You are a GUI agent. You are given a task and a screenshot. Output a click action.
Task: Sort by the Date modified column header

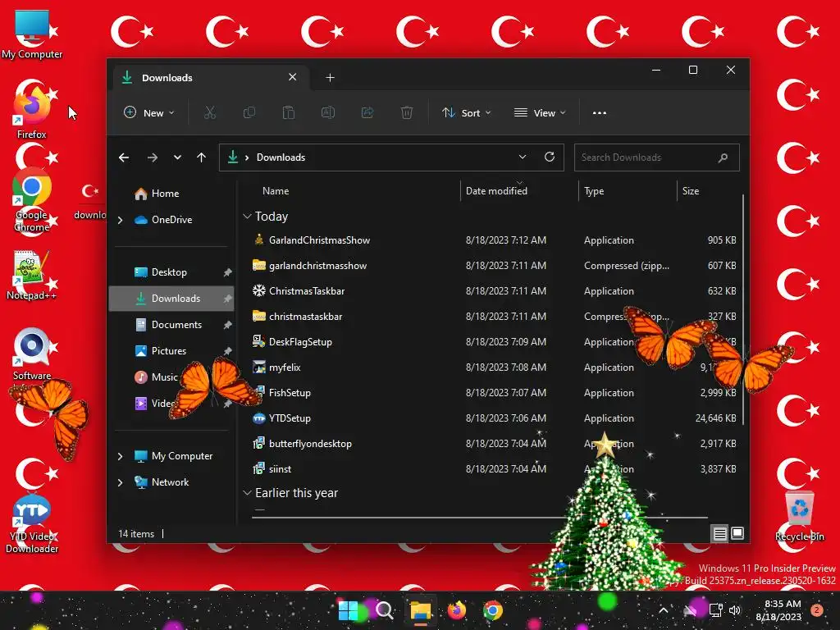496,190
